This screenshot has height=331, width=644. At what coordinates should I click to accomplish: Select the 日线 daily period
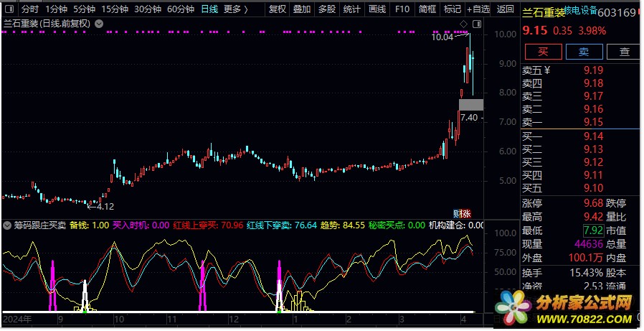tap(209, 9)
